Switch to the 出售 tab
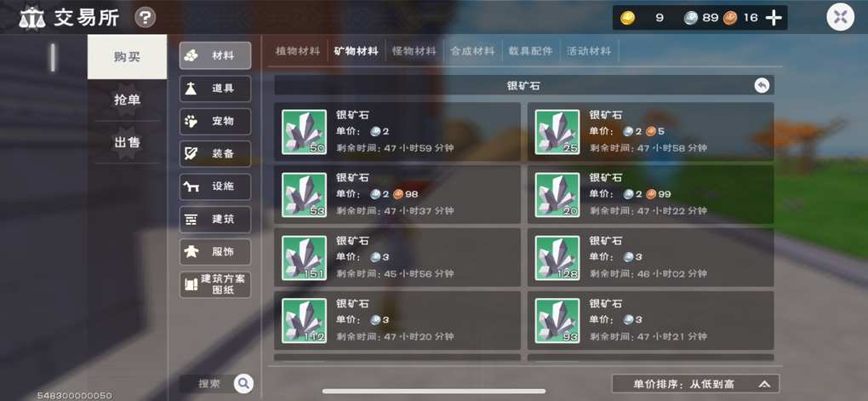Screen dimensions: 868x401 (x=127, y=142)
